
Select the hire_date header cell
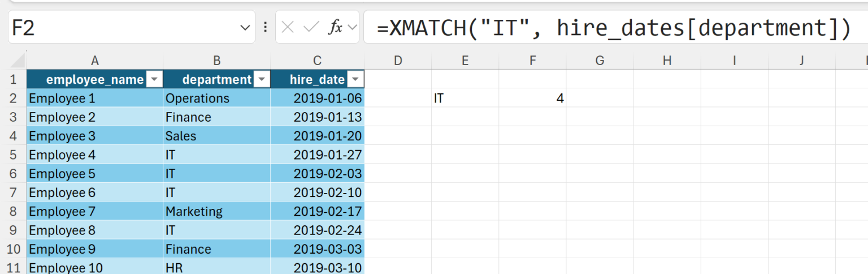coord(318,79)
